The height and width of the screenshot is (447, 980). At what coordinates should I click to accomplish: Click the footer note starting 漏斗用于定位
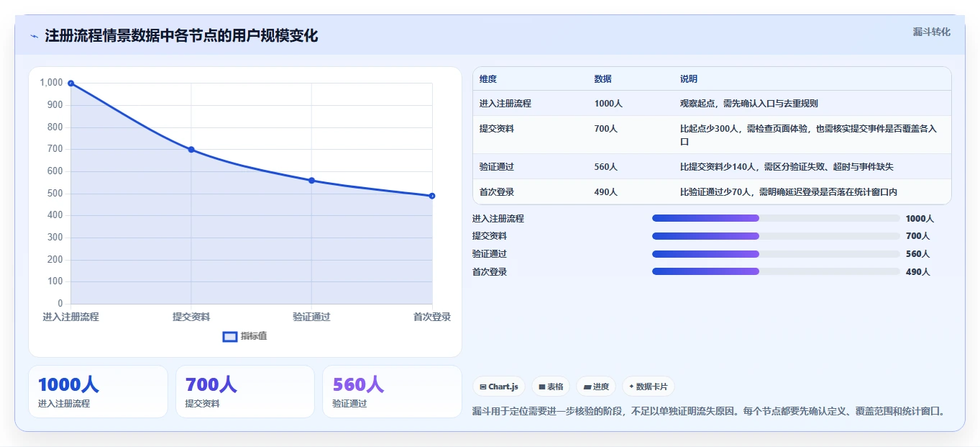click(x=707, y=412)
